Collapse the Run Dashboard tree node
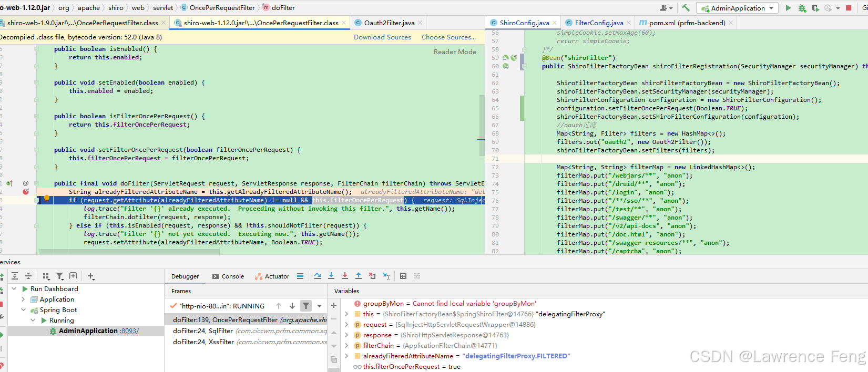This screenshot has width=868, height=372. pyautogui.click(x=14, y=289)
